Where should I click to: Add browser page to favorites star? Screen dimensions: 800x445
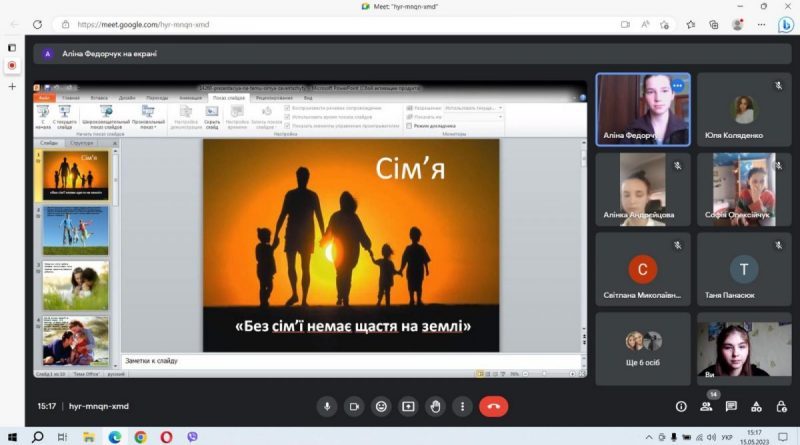[x=691, y=24]
